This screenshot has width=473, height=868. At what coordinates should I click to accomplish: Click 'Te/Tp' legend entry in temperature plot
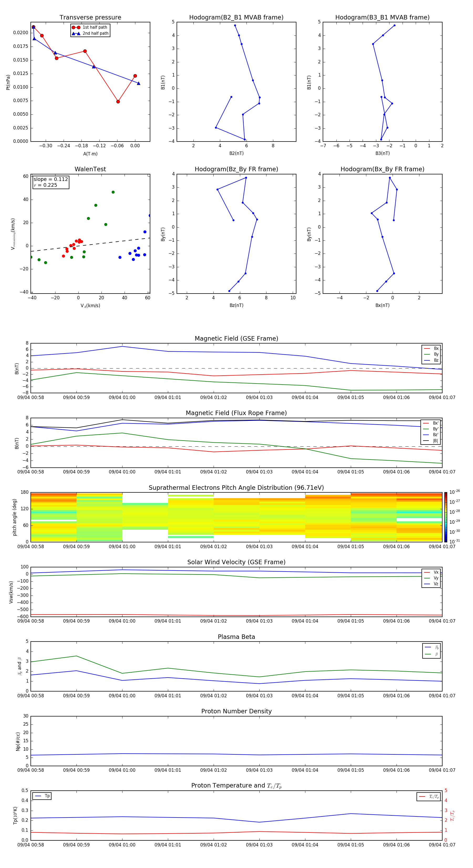(429, 796)
